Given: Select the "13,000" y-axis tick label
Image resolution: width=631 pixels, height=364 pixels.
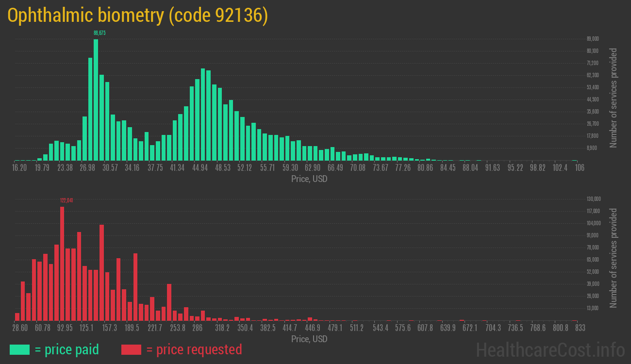Looking at the screenshot, I should (x=593, y=308).
